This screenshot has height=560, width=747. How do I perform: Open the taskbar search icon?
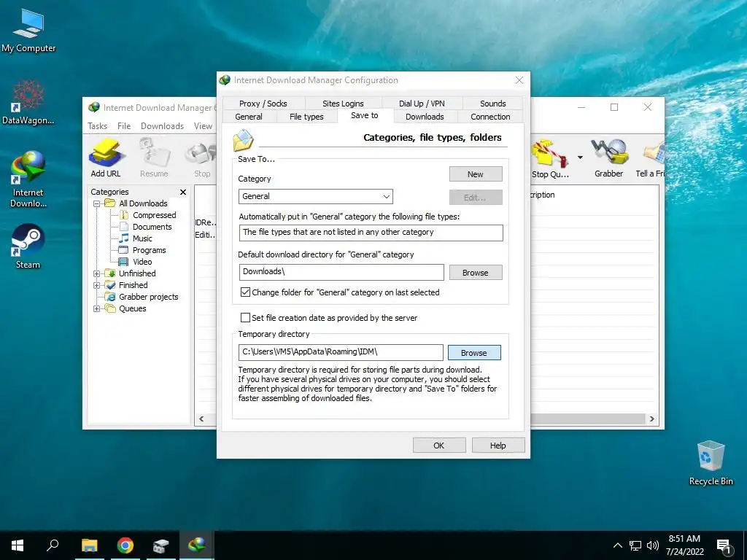pos(53,545)
